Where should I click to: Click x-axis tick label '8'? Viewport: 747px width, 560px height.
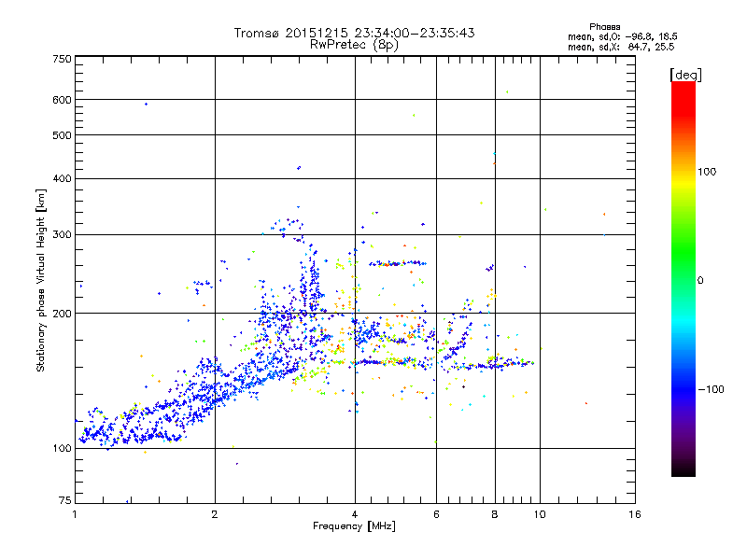[x=495, y=514]
